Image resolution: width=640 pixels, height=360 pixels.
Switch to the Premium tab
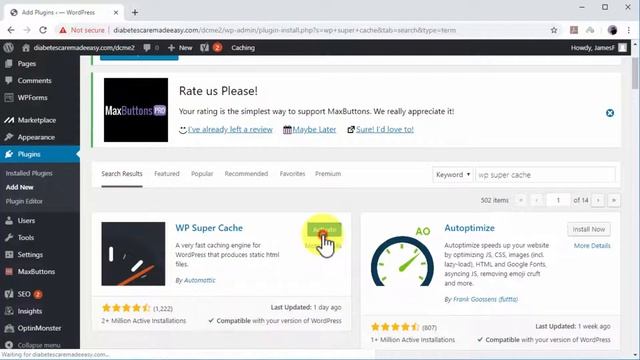(x=328, y=174)
